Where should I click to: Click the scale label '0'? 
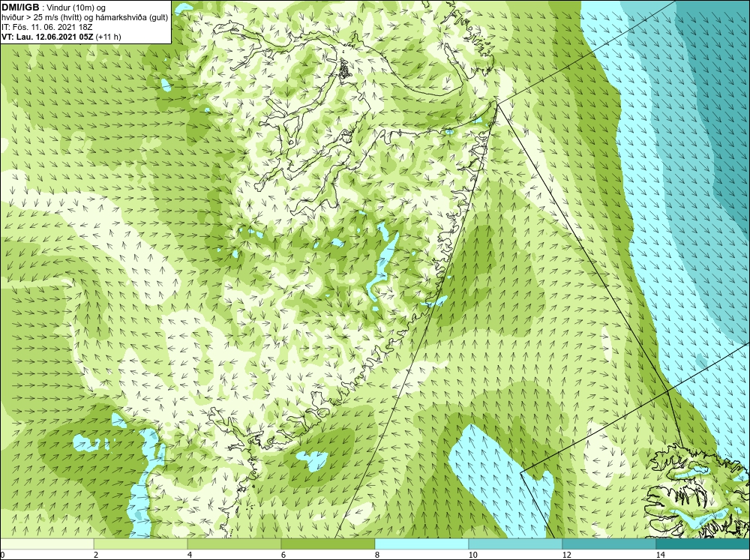click(x=2, y=555)
